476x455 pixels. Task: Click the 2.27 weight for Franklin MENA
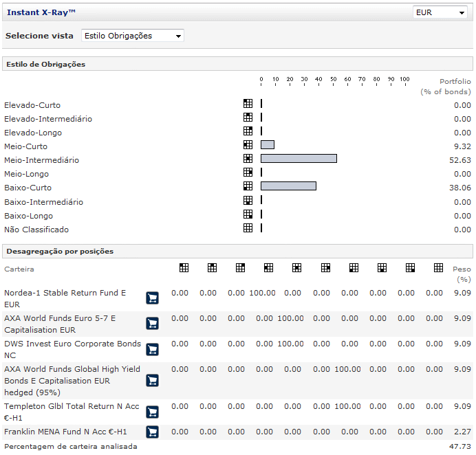462,432
